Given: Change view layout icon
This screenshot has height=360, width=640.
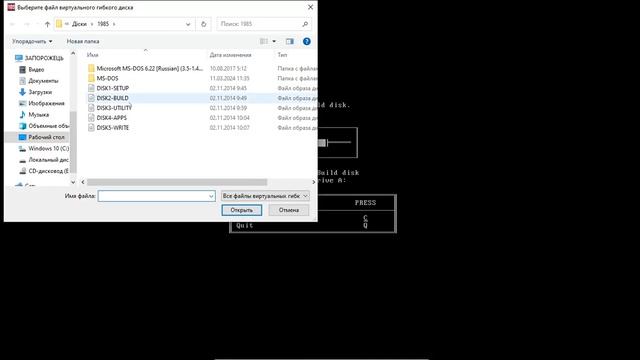Looking at the screenshot, I should tap(264, 41).
